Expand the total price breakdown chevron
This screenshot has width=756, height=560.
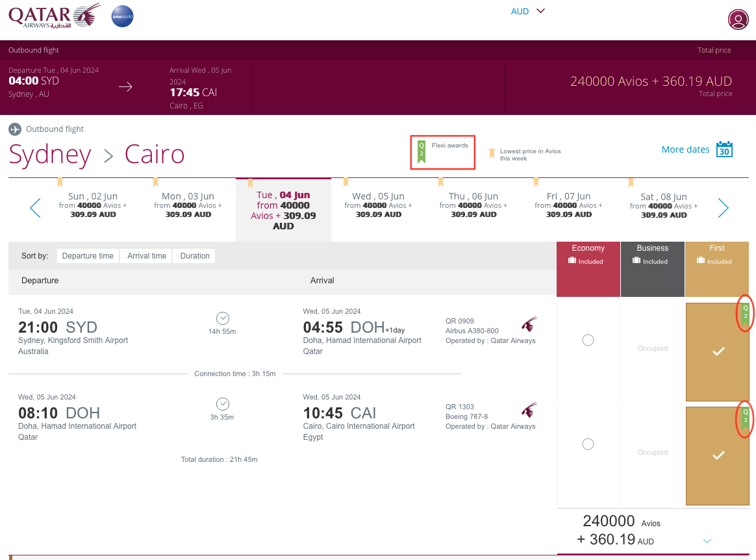coord(707,539)
